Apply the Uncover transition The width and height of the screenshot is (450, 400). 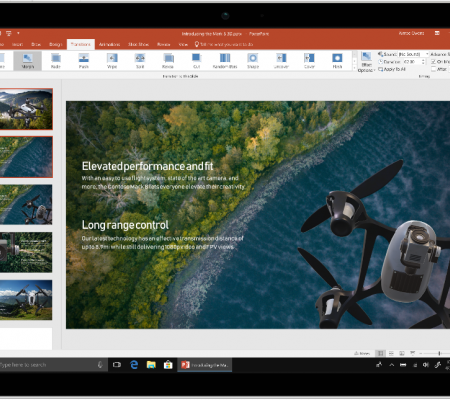coord(281,61)
